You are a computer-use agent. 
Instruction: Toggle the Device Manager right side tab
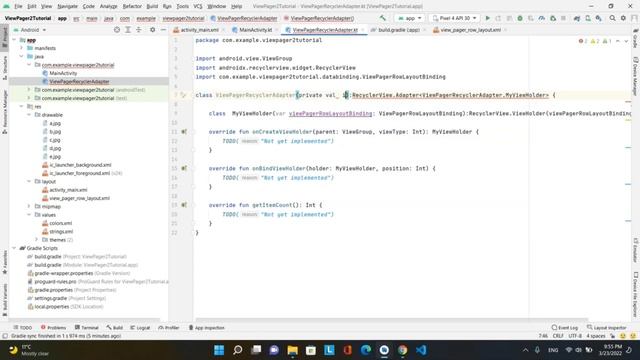pyautogui.click(x=636, y=76)
